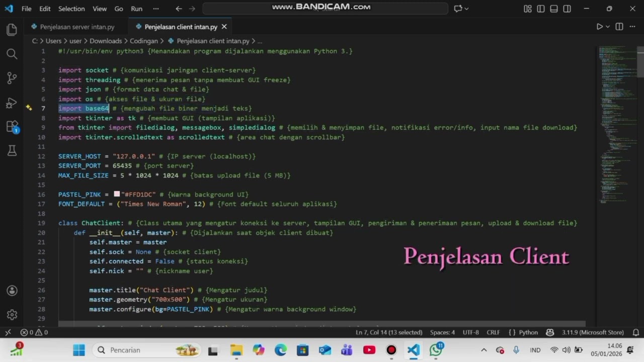Show more menus via title bar ellipsis
This screenshot has height=362, width=644.
[x=155, y=9]
